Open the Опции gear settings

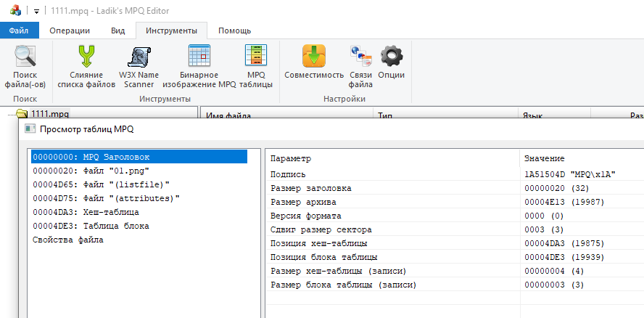point(391,62)
